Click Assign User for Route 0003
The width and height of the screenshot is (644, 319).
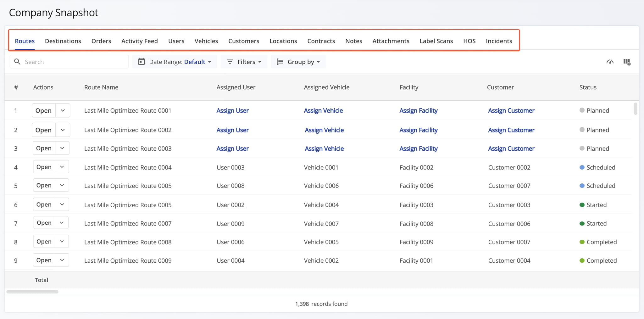(x=232, y=148)
